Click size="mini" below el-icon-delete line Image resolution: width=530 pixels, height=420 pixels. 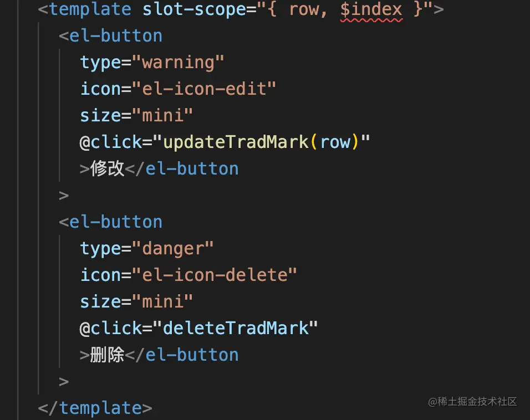pyautogui.click(x=136, y=302)
